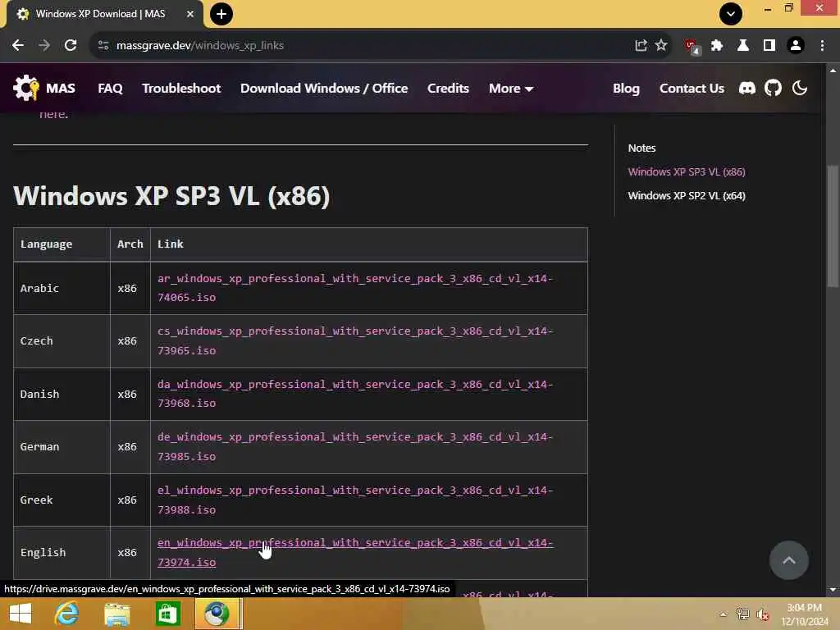The image size is (840, 630).
Task: Show hidden system tray icons
Action: coord(723,614)
